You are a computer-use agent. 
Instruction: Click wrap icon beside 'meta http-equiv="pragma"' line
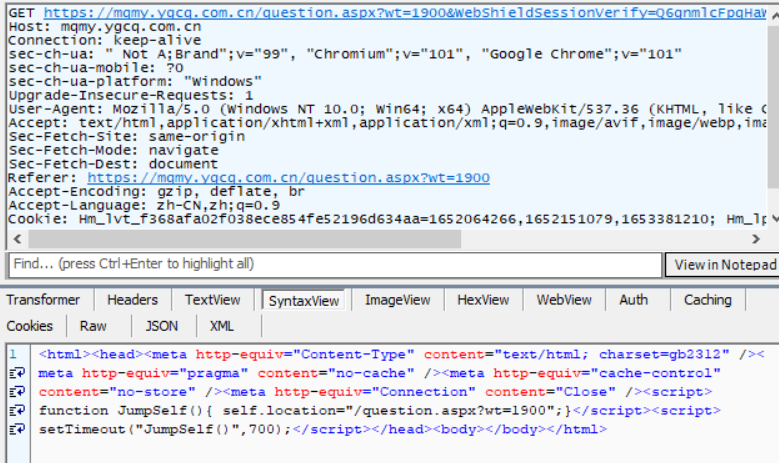17,373
